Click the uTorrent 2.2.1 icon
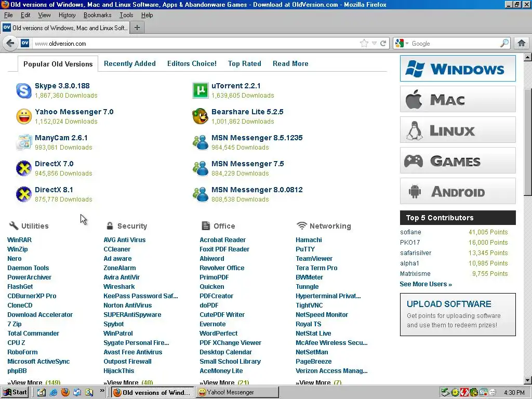Image resolution: width=532 pixels, height=399 pixels. click(x=200, y=90)
